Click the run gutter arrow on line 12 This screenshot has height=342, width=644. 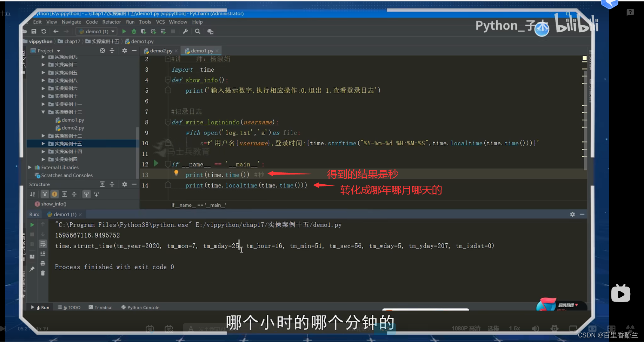(x=156, y=163)
